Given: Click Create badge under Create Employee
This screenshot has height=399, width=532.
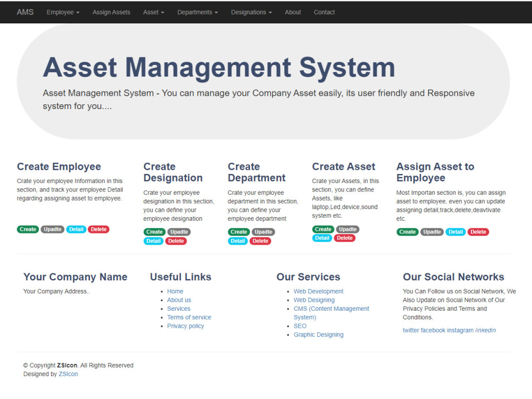Looking at the screenshot, I should coord(28,229).
